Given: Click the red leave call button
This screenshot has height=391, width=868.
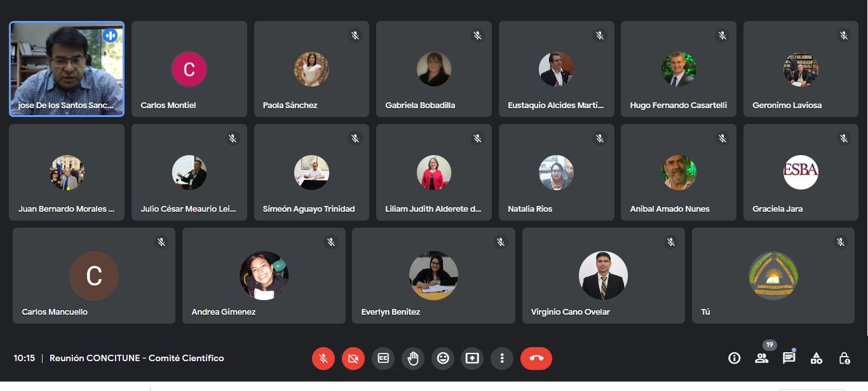Looking at the screenshot, I should point(536,358).
